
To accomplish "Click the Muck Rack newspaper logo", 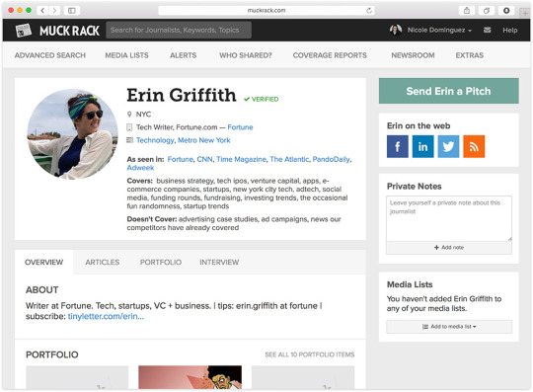I will click(x=23, y=31).
